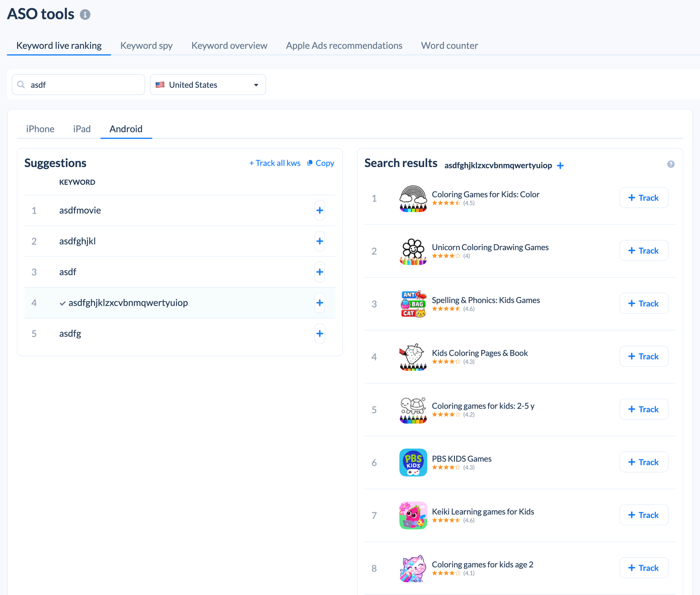Viewport: 700px width, 595px height.
Task: Open the Keyword spy tab
Action: (146, 46)
